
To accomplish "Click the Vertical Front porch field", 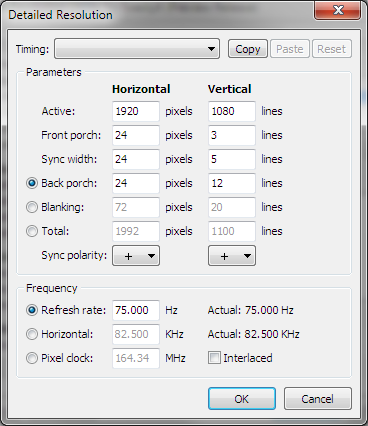I will point(232,135).
